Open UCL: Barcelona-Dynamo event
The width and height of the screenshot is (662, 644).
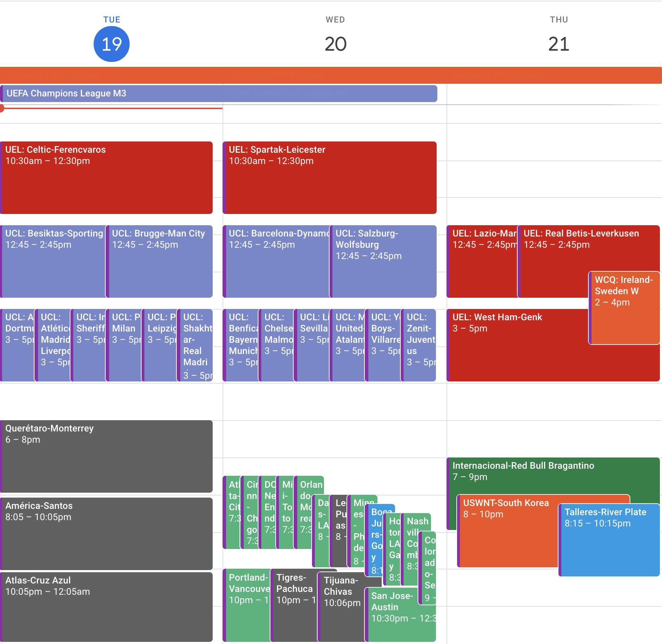[276, 261]
